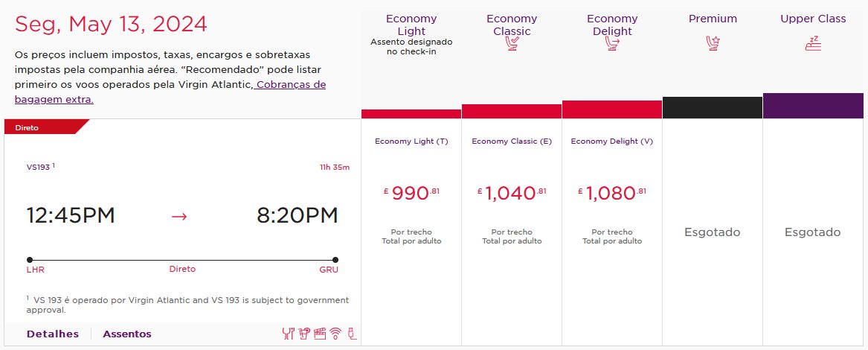The width and height of the screenshot is (868, 350).
Task: Expand flight Detalhes
Action: pos(53,334)
